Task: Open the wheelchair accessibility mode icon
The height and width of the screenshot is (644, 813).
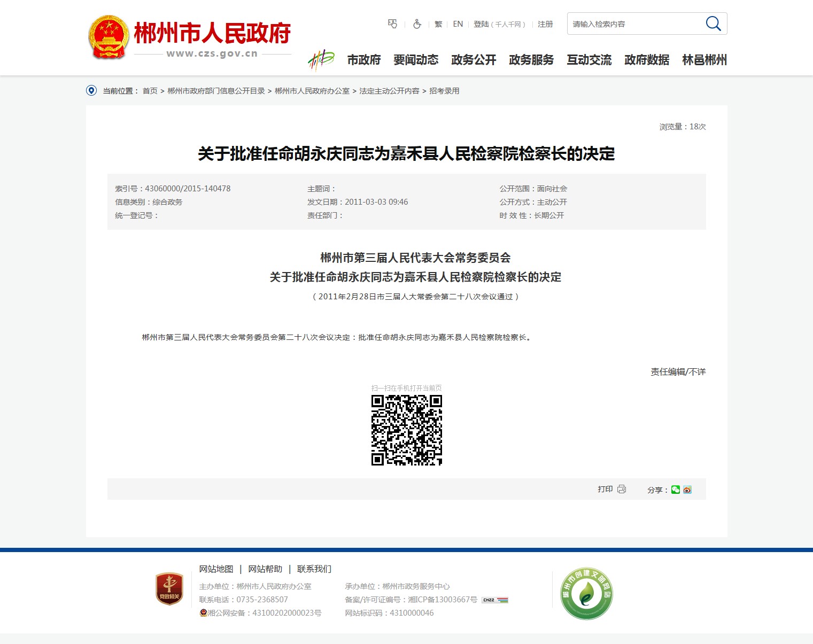Action: coord(417,24)
